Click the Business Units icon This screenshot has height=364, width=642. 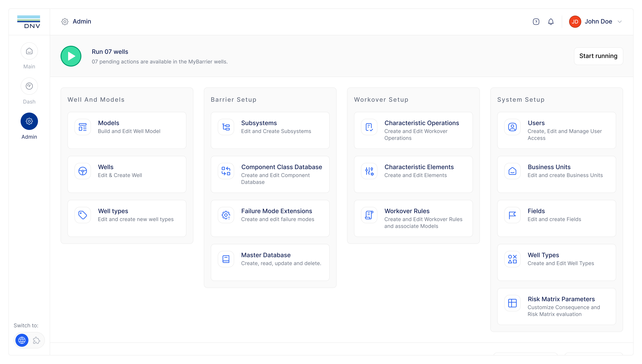512,171
